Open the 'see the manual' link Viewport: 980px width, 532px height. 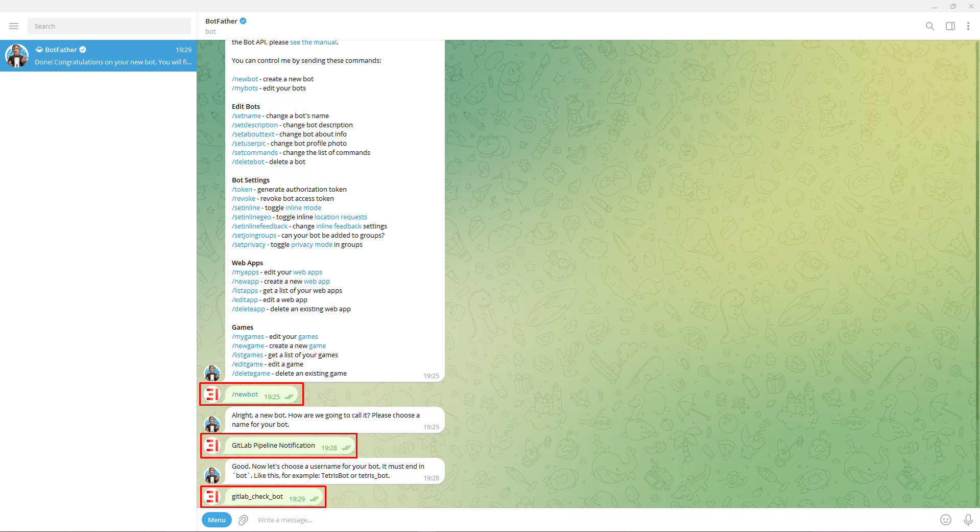pyautogui.click(x=313, y=42)
